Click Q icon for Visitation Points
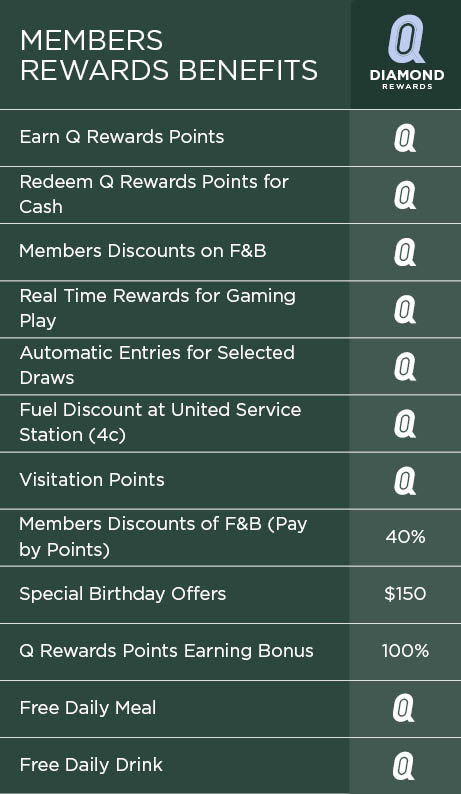The height and width of the screenshot is (794, 461). tap(405, 481)
